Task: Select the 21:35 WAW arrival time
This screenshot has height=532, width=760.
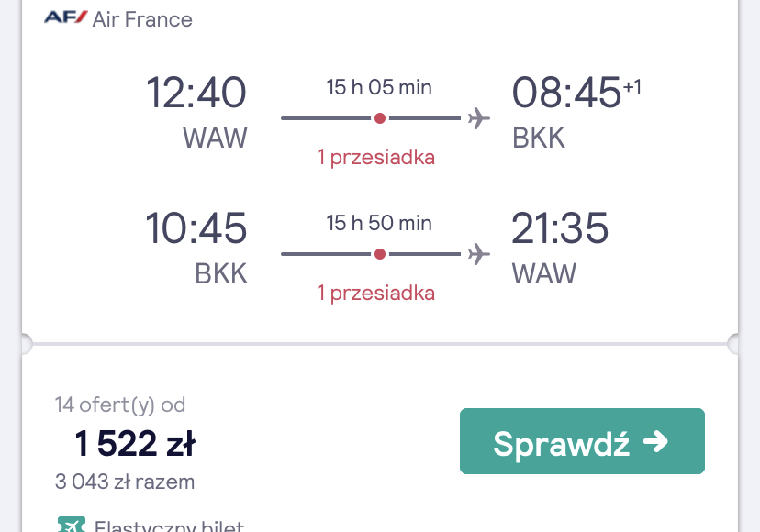Action: coord(560,228)
